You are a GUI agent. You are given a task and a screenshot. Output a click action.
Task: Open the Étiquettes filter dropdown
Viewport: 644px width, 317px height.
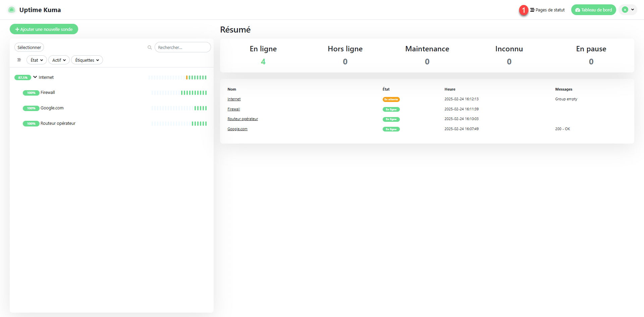tap(87, 60)
